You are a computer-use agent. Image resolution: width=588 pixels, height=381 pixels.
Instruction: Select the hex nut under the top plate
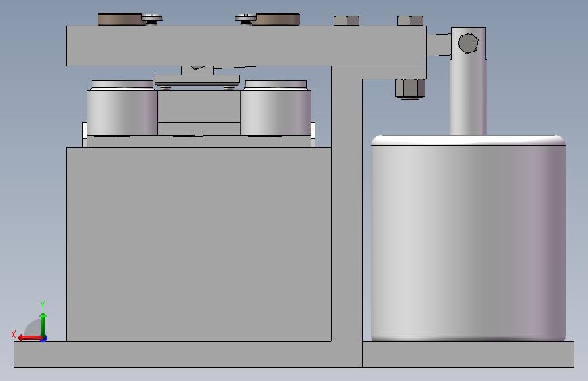(x=410, y=89)
